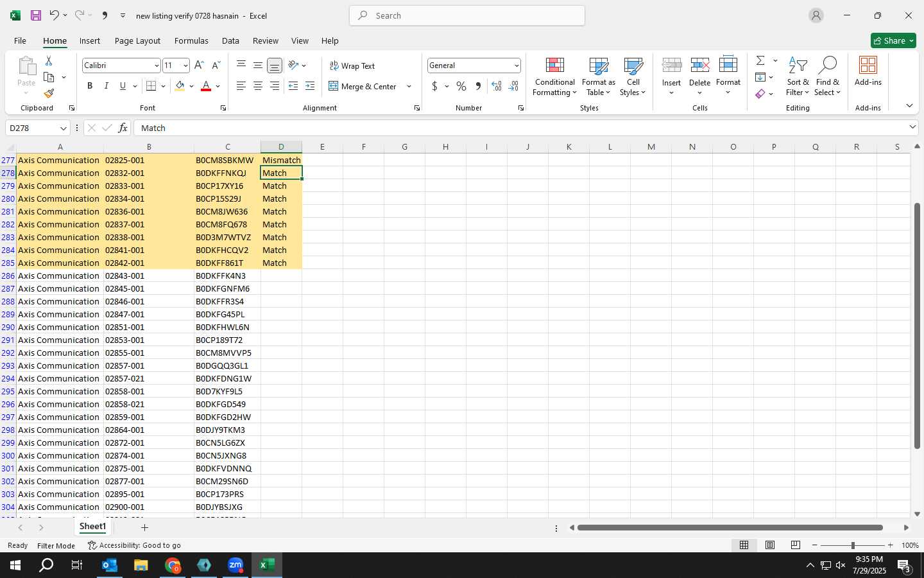Open the font size dropdown
Screen dimensions: 924x578
point(185,66)
